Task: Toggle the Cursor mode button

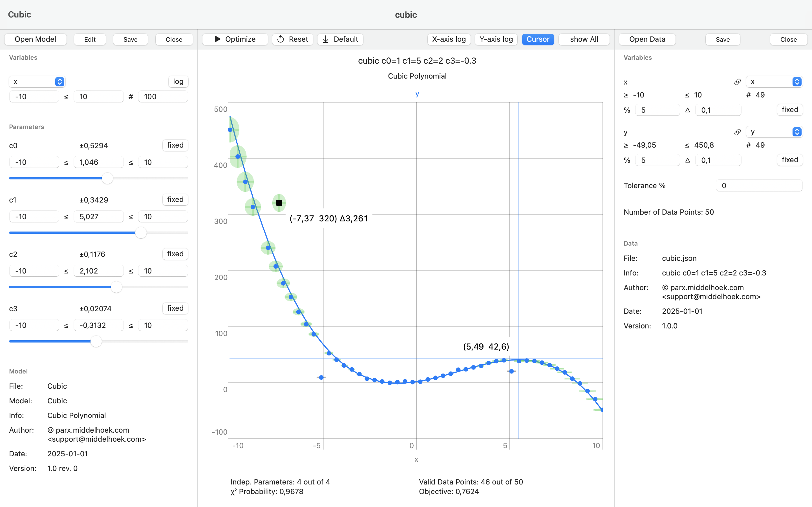Action: [x=538, y=39]
